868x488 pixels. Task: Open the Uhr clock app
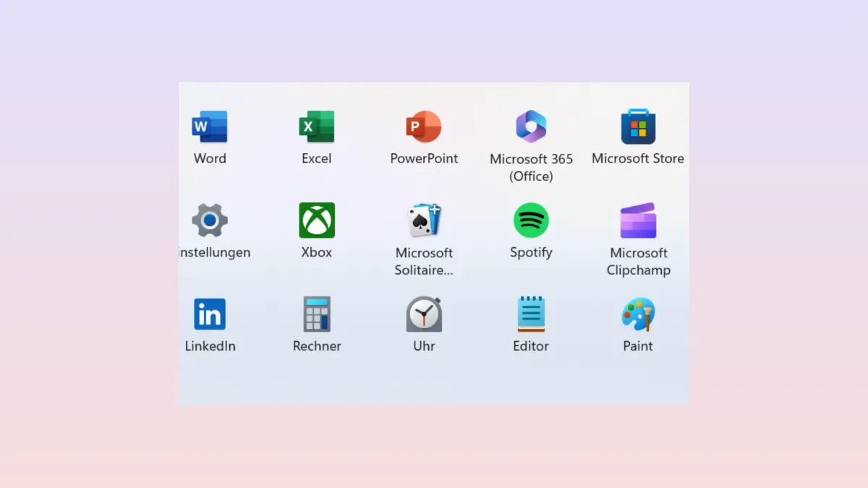tap(423, 312)
